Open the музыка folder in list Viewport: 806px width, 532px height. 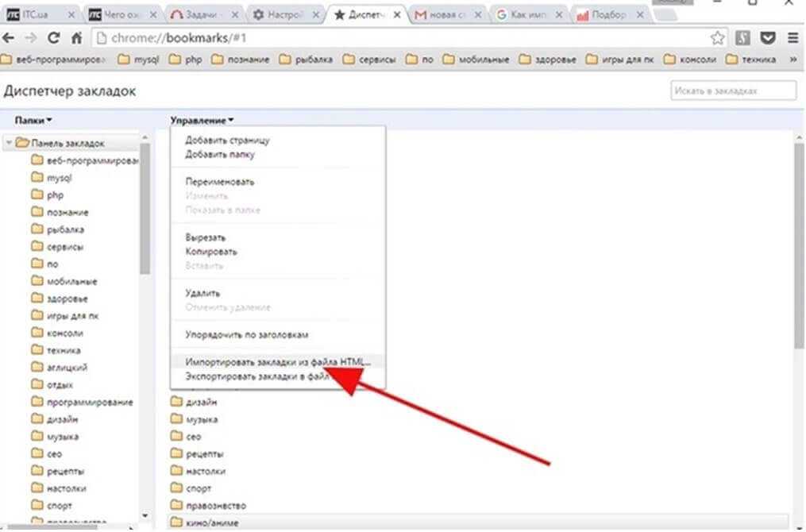[195, 419]
